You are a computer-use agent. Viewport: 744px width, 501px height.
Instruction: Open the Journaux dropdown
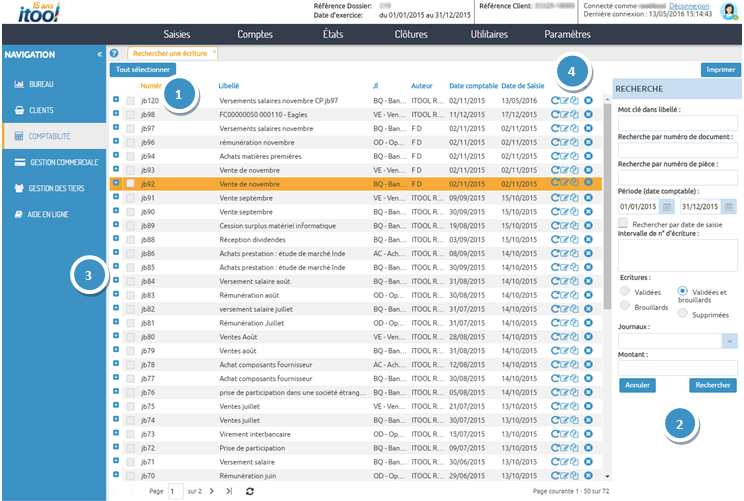pos(730,341)
